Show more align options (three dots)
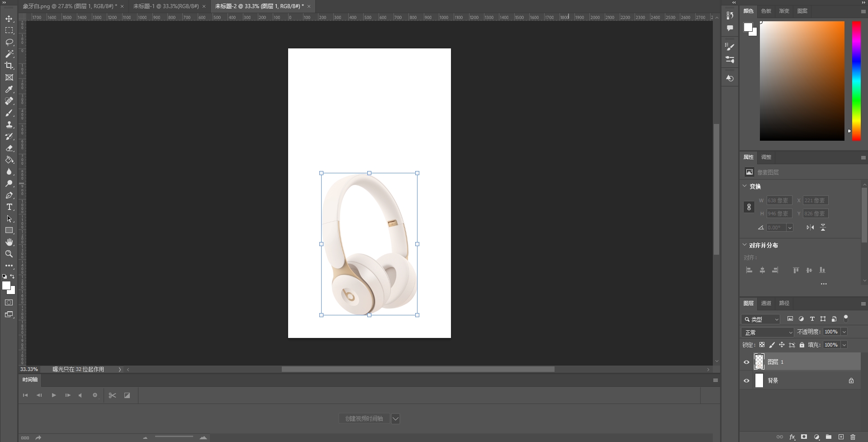 [824, 284]
